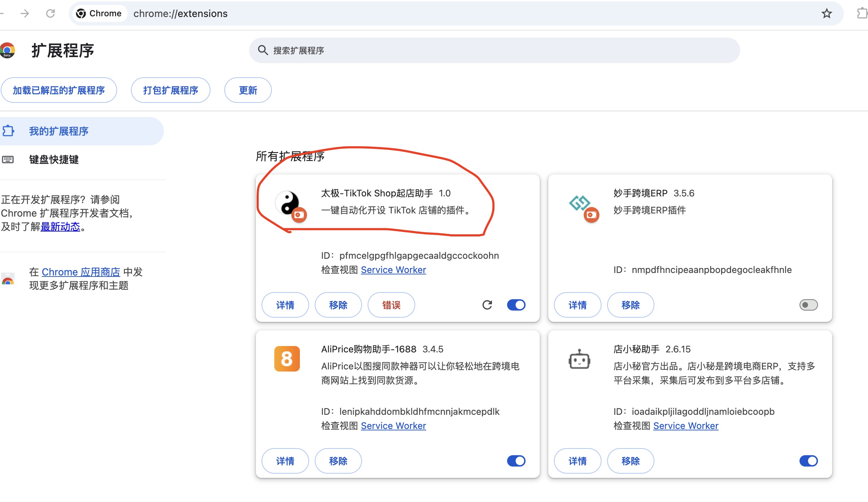Open 详情 for 太极-TikTok Shop起店助手
This screenshot has width=868, height=502.
285,305
